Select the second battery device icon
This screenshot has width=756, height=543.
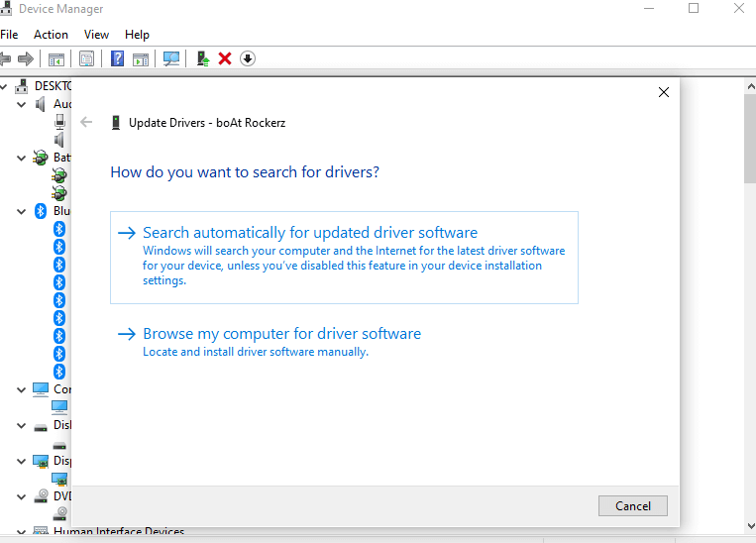point(59,193)
